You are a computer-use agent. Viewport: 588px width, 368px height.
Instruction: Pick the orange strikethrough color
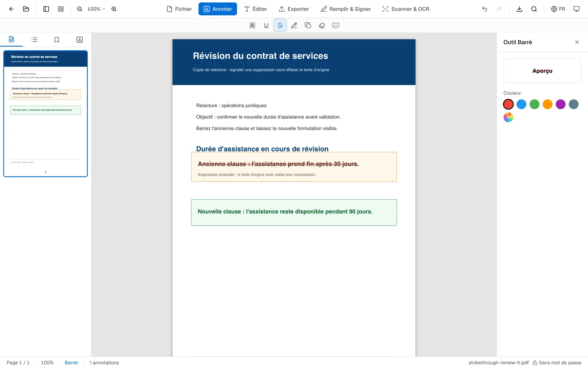coord(548,104)
